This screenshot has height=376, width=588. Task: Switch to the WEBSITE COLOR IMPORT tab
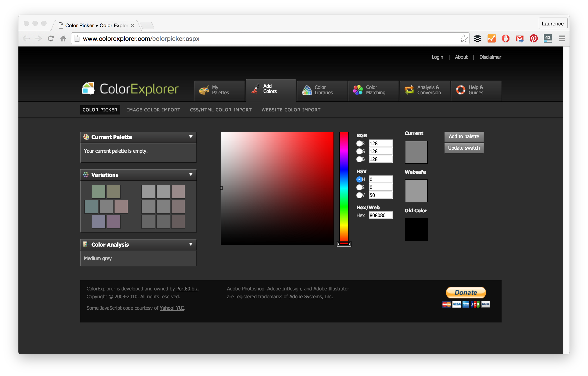pos(291,110)
